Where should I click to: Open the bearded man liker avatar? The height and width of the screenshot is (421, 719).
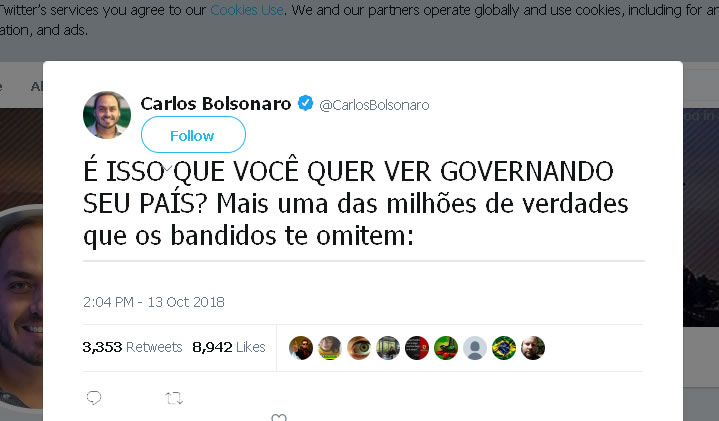(533, 348)
